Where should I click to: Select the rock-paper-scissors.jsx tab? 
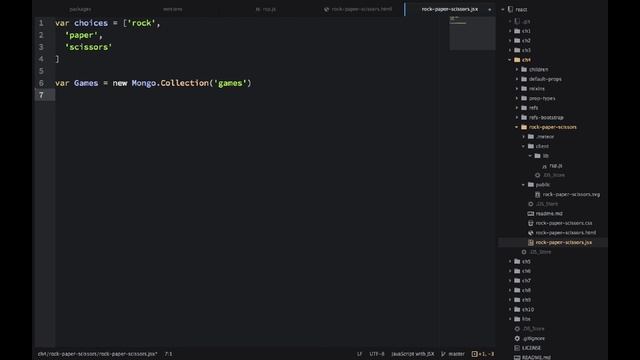click(x=449, y=9)
